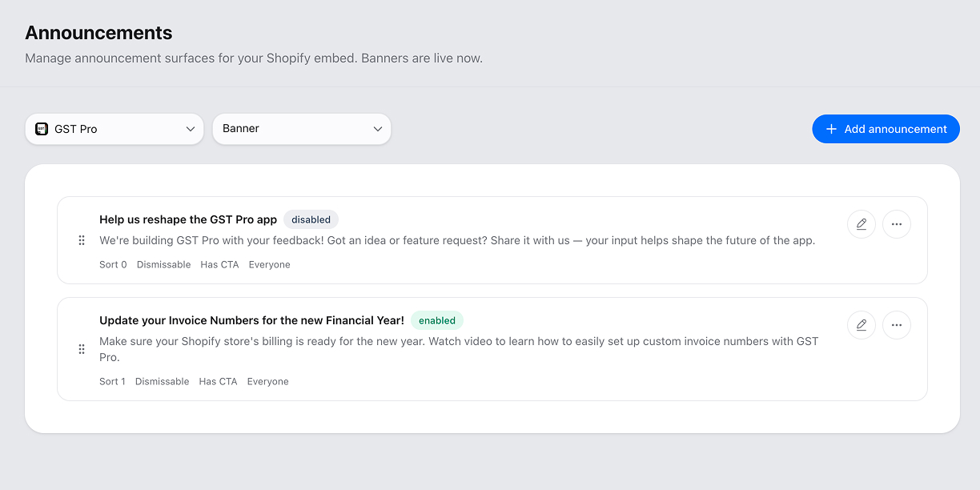This screenshot has width=980, height=490.
Task: Expand the GST Pro app selector chevron
Action: pyautogui.click(x=191, y=129)
